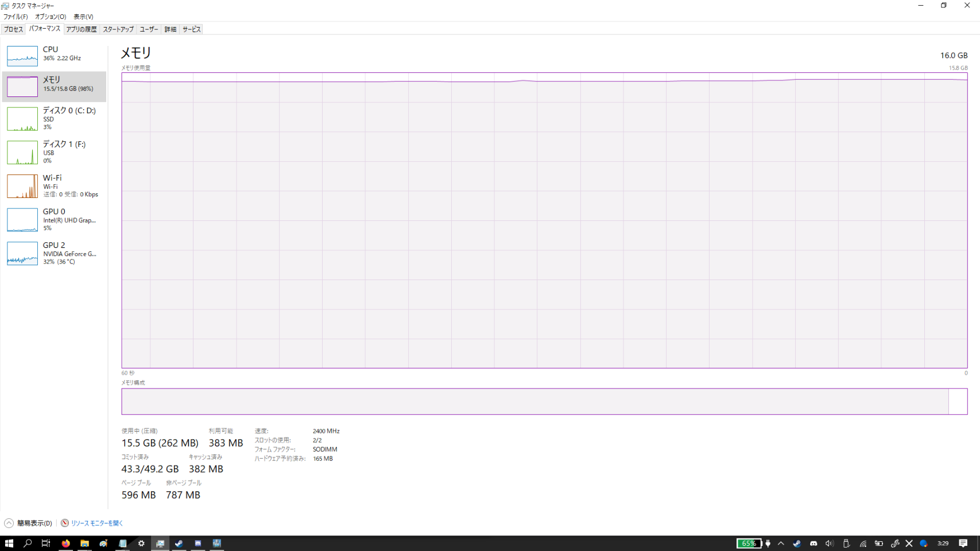Viewport: 980px width, 551px height.
Task: Open File Explorer from the taskbar
Action: 84,544
